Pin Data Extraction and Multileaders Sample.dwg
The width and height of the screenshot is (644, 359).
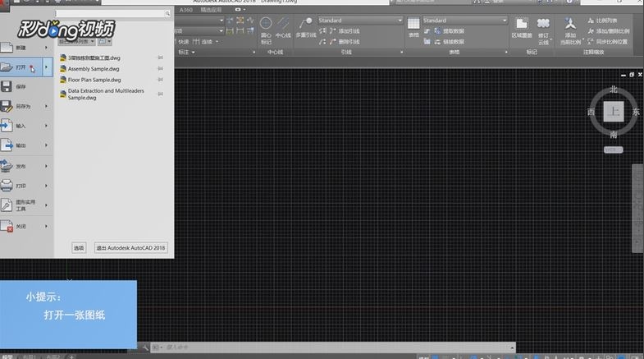click(x=161, y=94)
